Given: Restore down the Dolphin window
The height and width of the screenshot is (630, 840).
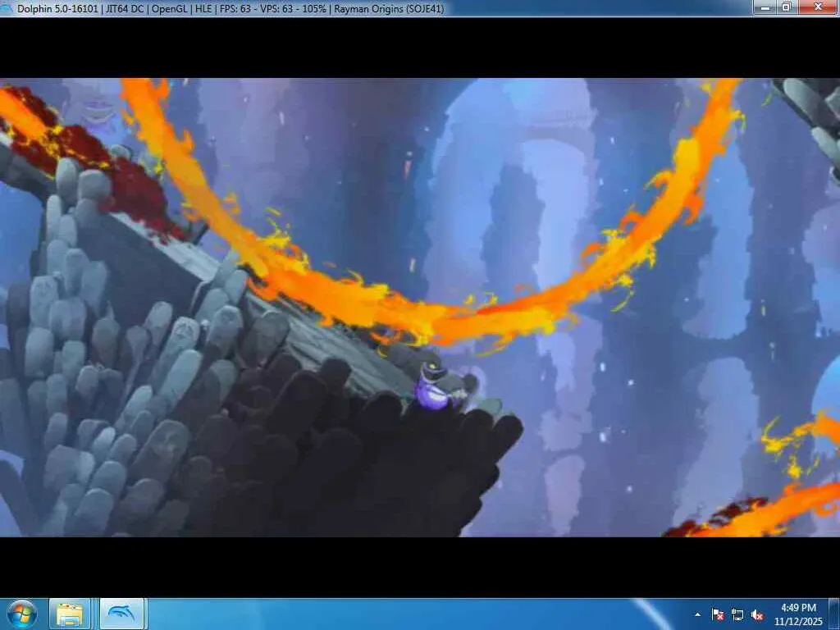Looking at the screenshot, I should (787, 7).
